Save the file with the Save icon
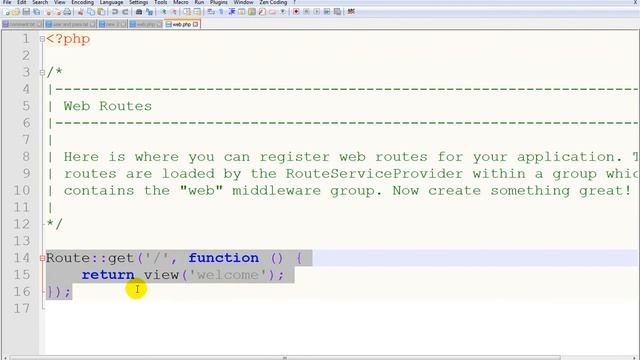Image resolution: width=640 pixels, height=360 pixels. 26,12
